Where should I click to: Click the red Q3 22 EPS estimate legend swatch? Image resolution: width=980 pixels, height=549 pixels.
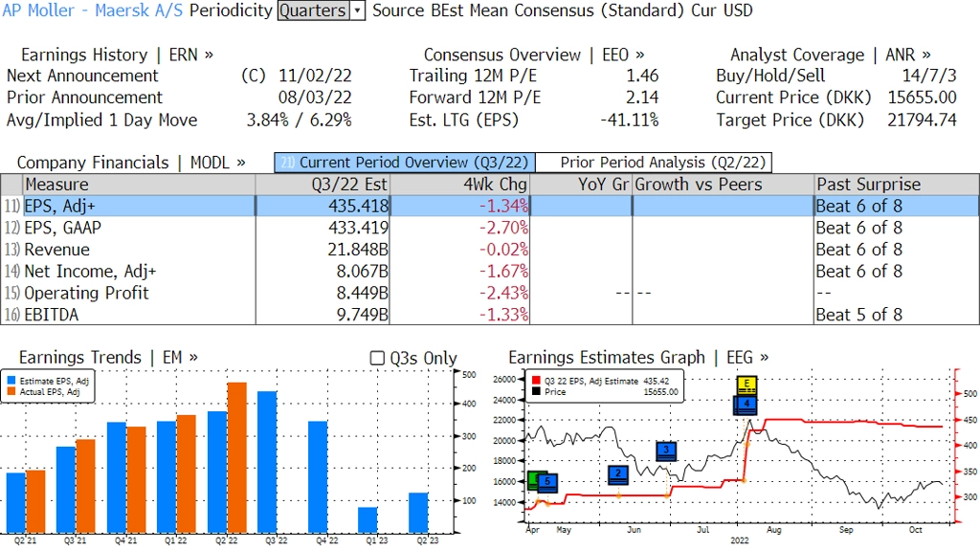[x=536, y=381]
